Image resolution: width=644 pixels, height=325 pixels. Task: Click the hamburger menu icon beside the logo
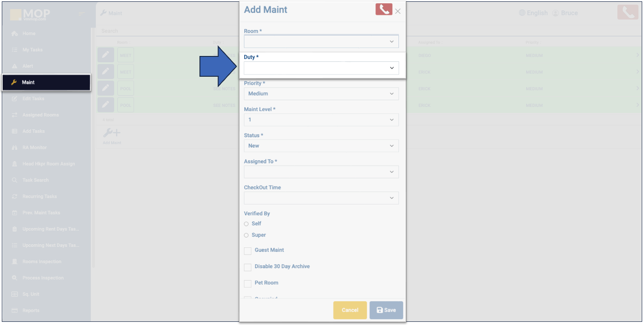82,14
